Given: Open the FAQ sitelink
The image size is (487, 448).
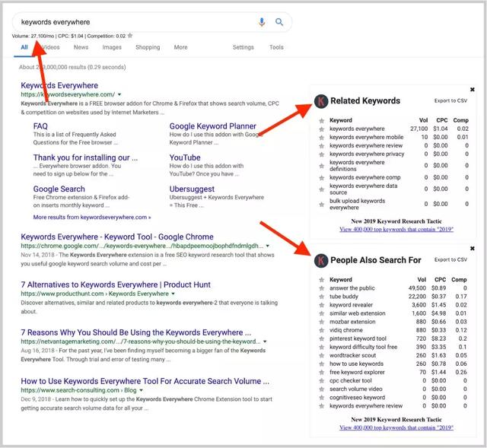Looking at the screenshot, I should [40, 126].
